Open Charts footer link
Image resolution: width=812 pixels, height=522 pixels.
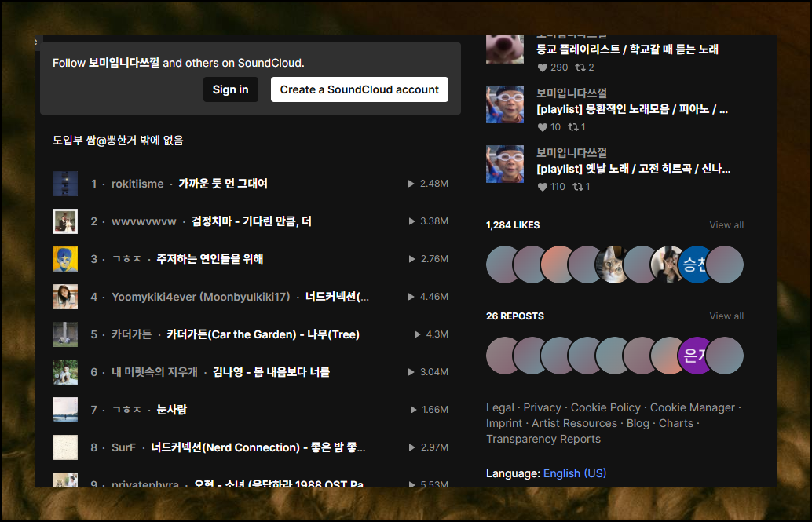676,423
